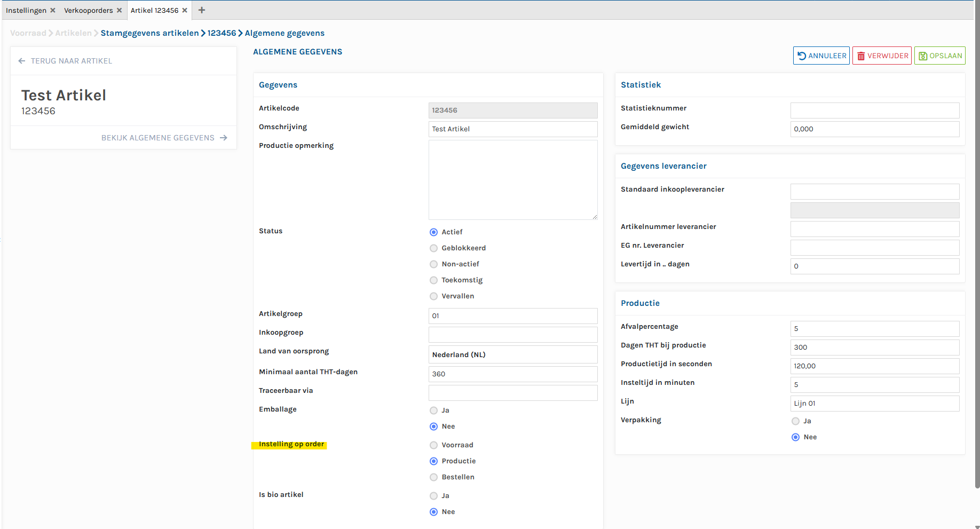
Task: Go to Stamgegevens artikelen breadcrumb
Action: pyautogui.click(x=149, y=33)
